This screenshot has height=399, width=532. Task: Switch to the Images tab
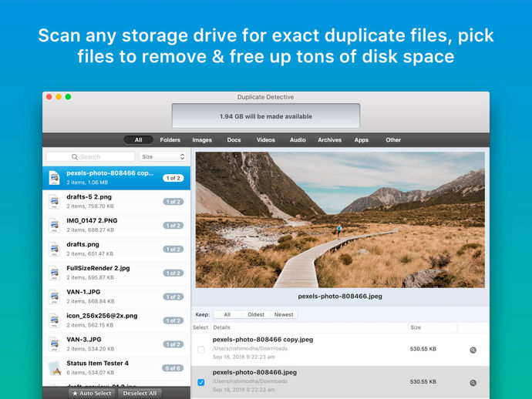coord(202,139)
